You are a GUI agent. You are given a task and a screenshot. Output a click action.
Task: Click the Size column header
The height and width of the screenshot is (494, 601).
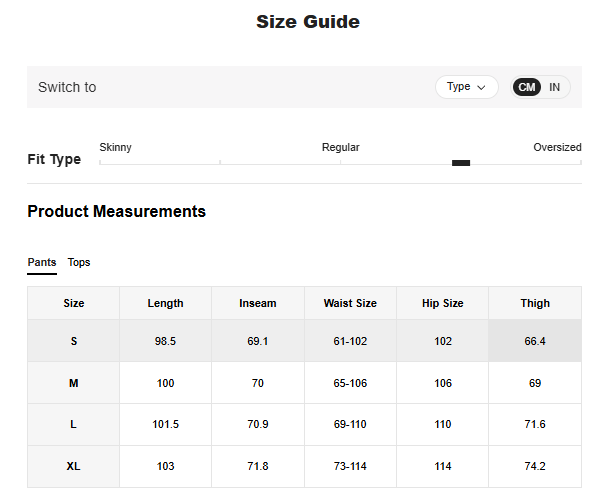(74, 303)
